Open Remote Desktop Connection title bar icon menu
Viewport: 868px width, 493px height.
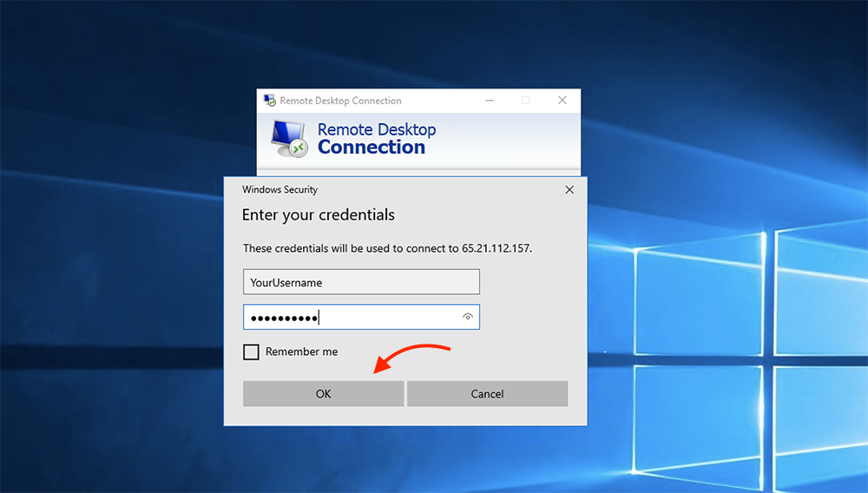coord(270,100)
